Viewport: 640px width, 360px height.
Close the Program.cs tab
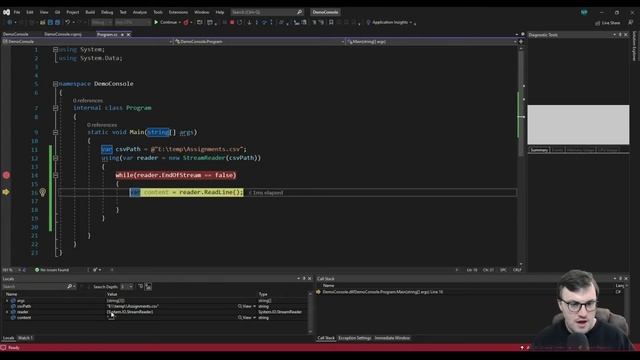[129, 35]
